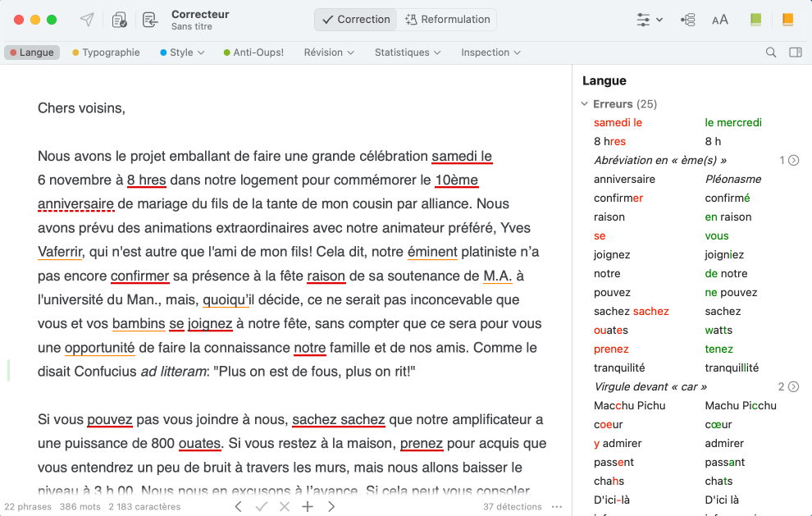Click the clipboard check icon in toolbar

coord(119,20)
